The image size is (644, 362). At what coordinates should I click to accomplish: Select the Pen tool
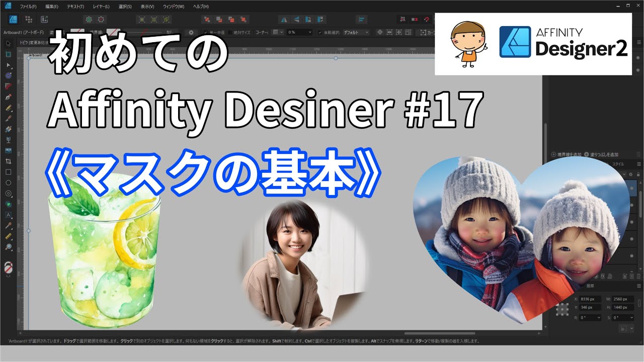click(9, 97)
